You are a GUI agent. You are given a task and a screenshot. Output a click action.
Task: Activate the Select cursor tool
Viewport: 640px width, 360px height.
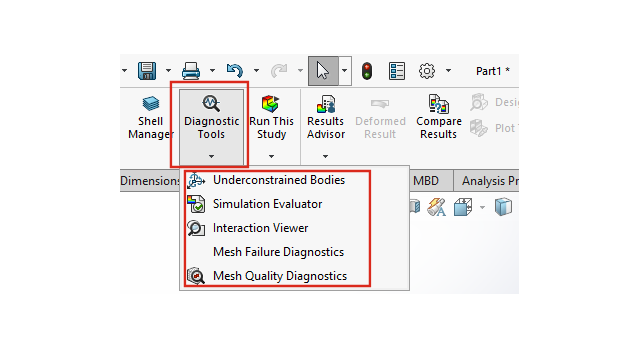click(x=323, y=71)
